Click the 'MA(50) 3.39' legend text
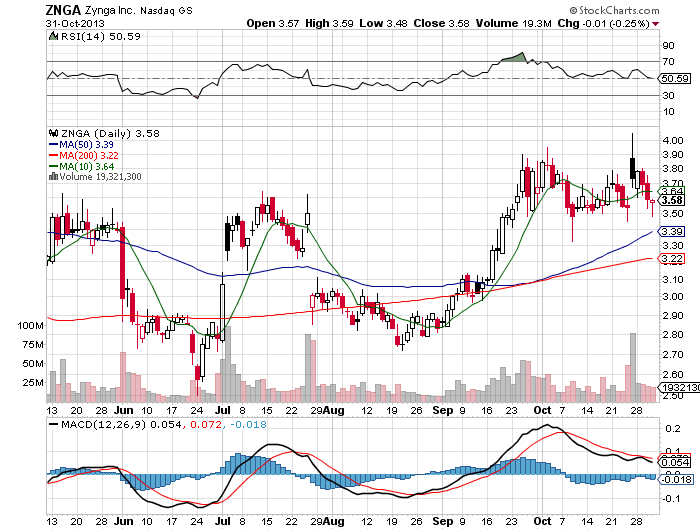The width and height of the screenshot is (700, 530). point(87,145)
